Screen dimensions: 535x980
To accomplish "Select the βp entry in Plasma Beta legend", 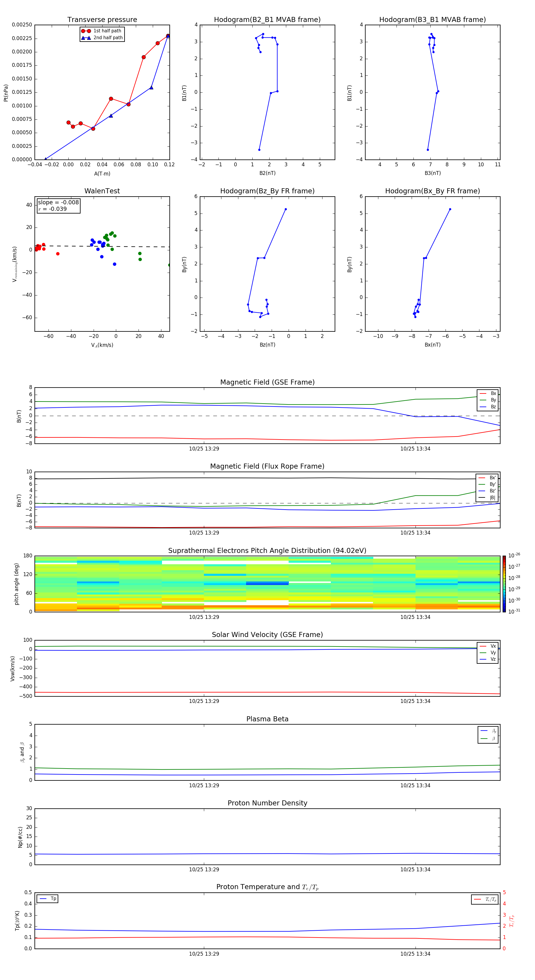I will (488, 731).
